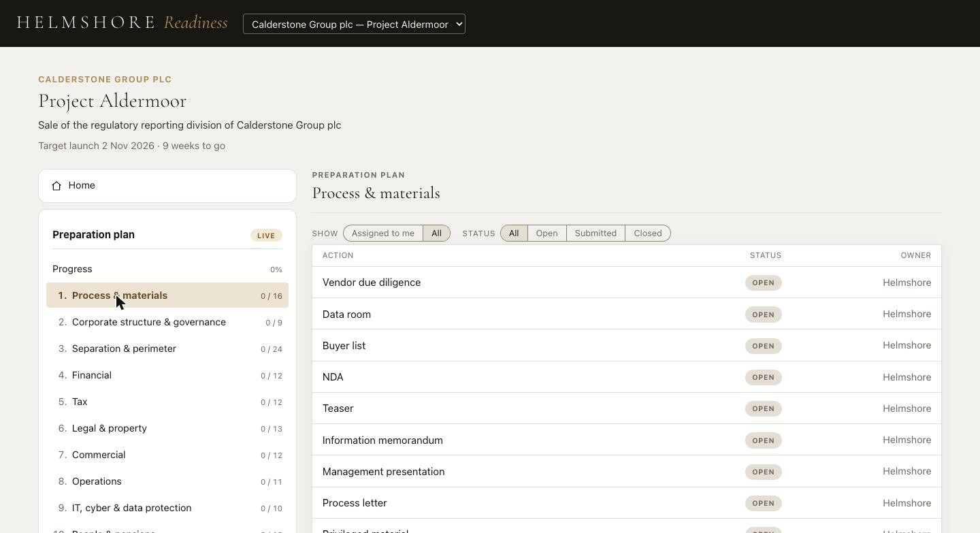The height and width of the screenshot is (533, 980).
Task: Click the 0 / 16 count for Process & materials
Action: pos(271,296)
